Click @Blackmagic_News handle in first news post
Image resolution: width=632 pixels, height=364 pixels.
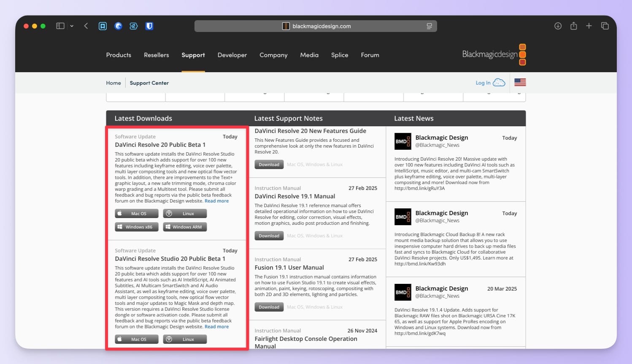(438, 145)
